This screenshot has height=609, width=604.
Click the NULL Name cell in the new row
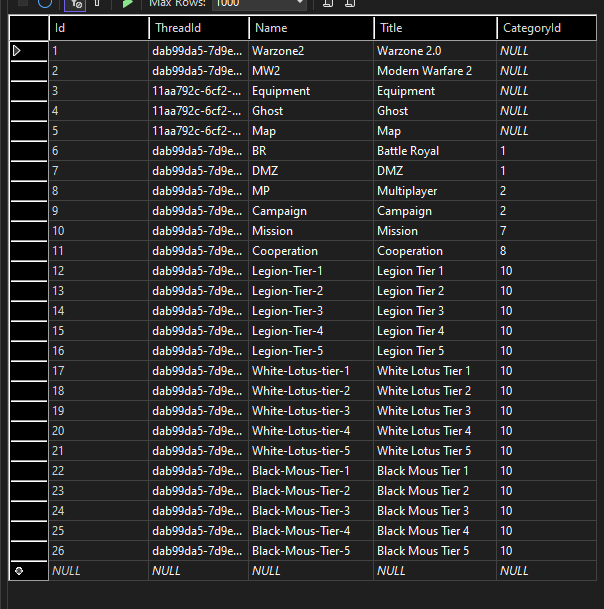[311, 571]
